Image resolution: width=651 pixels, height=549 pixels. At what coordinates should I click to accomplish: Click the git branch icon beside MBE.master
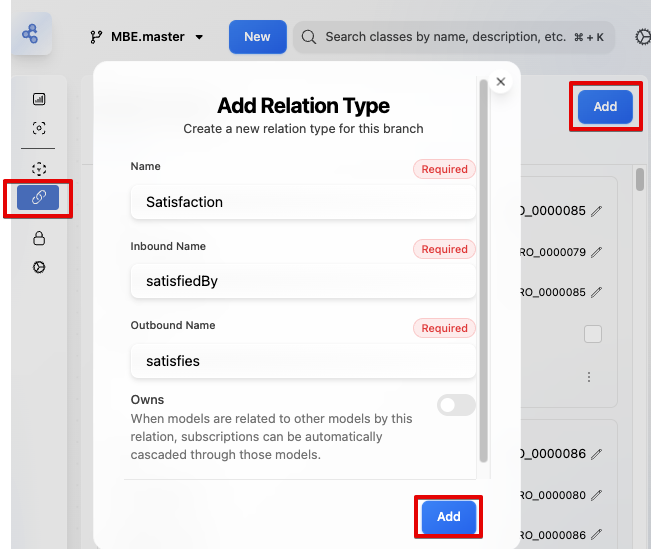coord(97,37)
